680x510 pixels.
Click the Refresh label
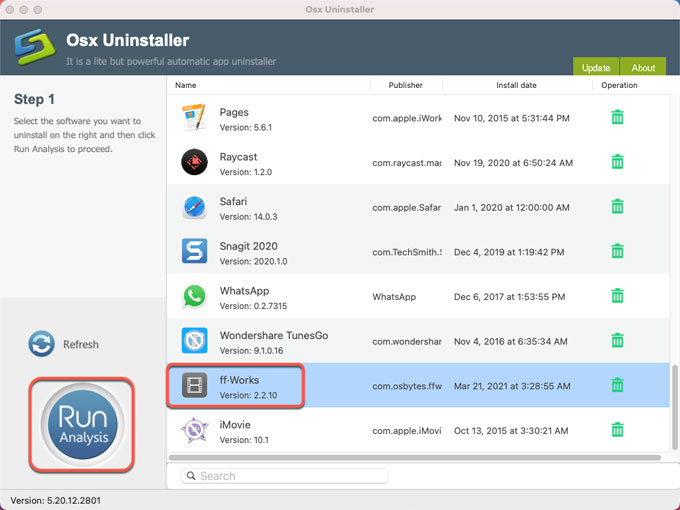(81, 344)
